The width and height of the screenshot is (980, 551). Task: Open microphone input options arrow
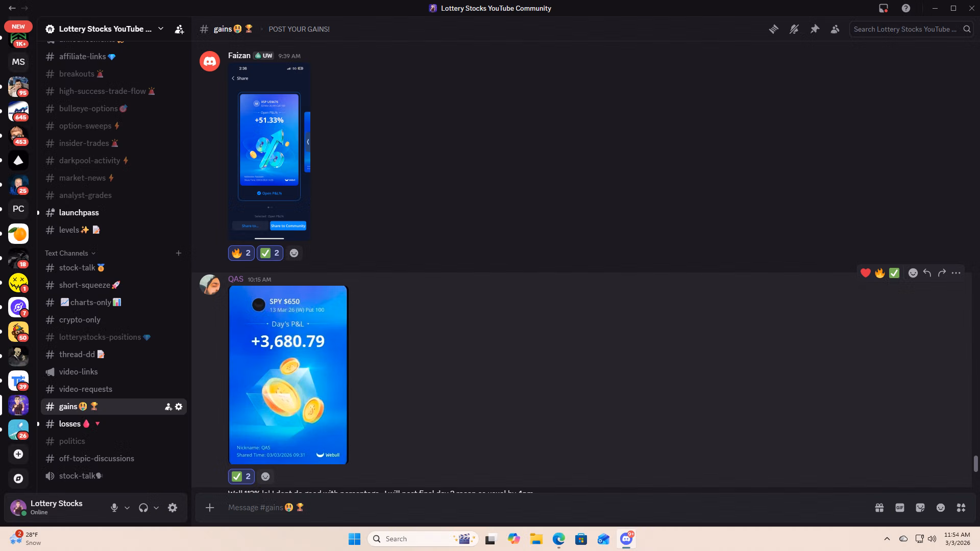pos(127,508)
